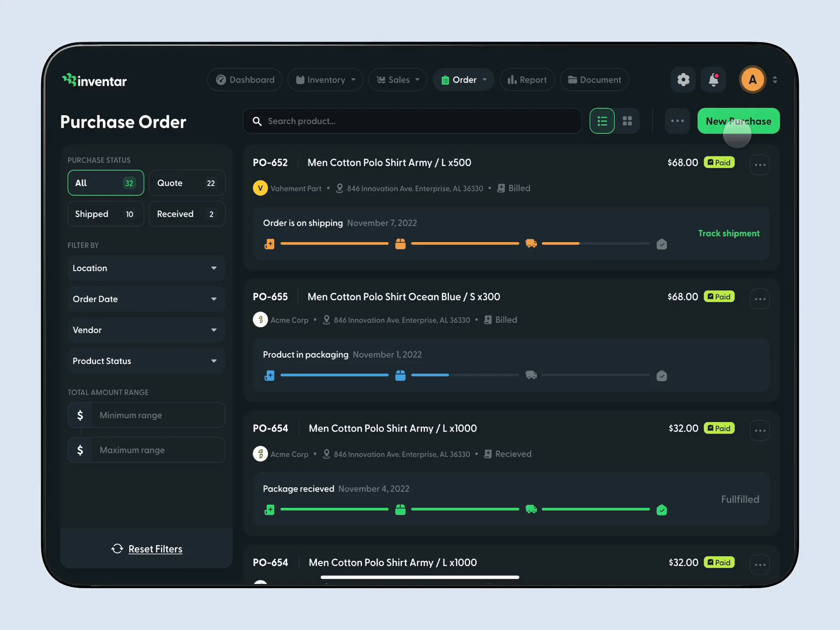This screenshot has width=840, height=630.
Task: Click orange order-created icon on PO-652 progress
Action: click(269, 244)
